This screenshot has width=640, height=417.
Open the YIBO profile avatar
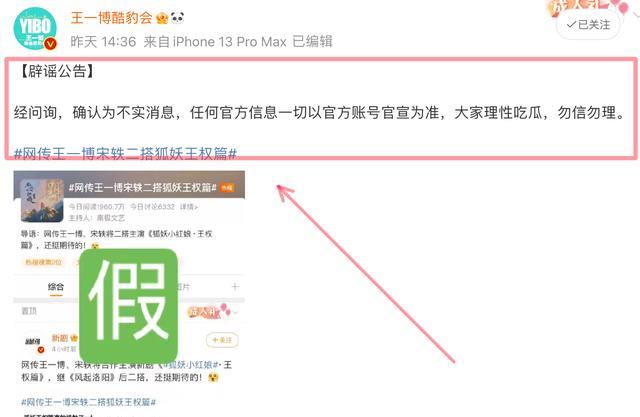35,29
